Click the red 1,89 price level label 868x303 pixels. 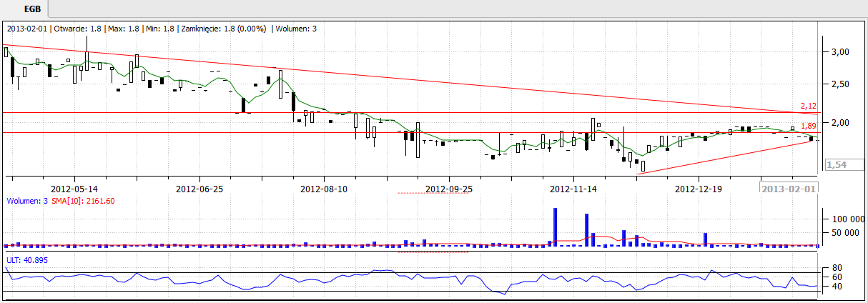coord(807,125)
